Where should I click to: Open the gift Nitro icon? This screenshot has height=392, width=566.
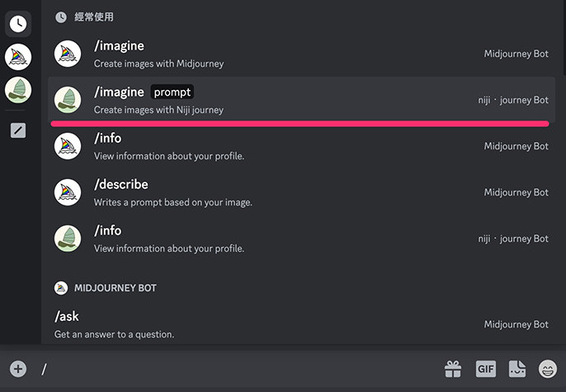click(x=452, y=369)
